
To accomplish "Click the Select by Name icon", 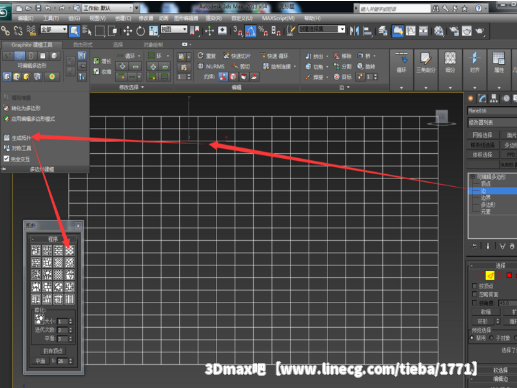I will tap(87, 31).
